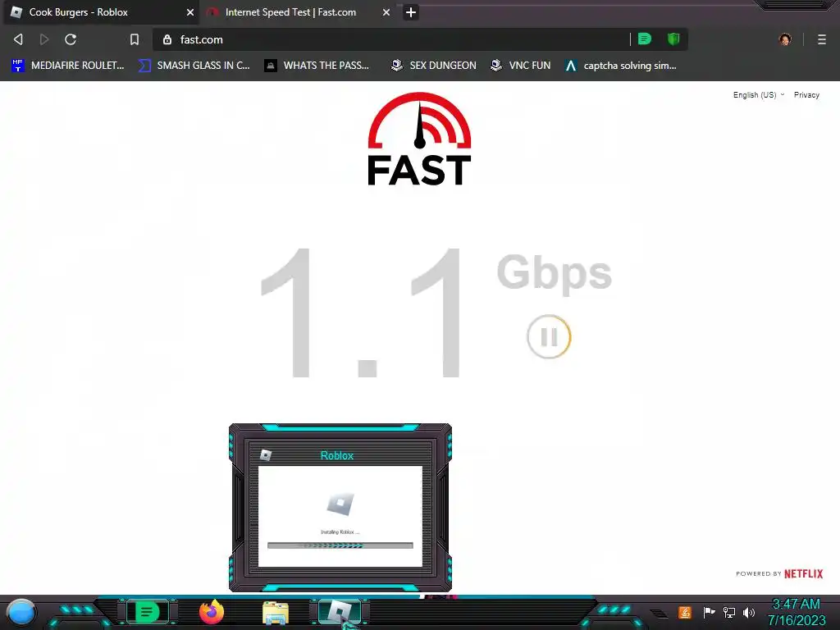Click the Gbps unit label
Image resolution: width=840 pixels, height=630 pixels.
(554, 272)
